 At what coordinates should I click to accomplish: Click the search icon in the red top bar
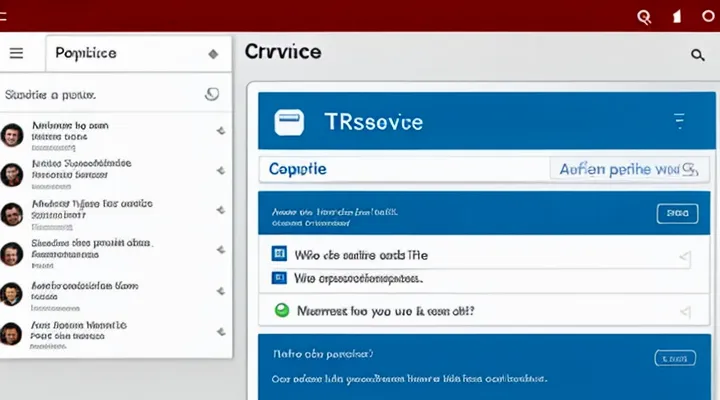[644, 16]
